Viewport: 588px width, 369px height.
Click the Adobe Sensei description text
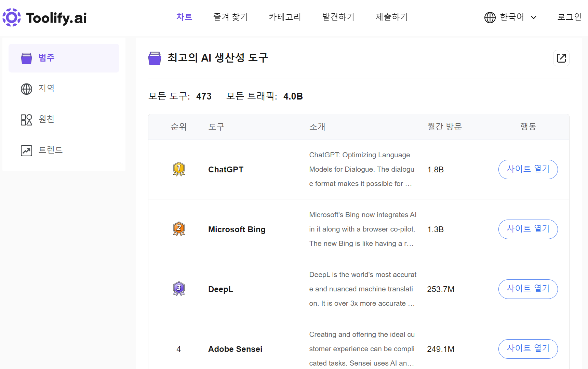coord(362,349)
